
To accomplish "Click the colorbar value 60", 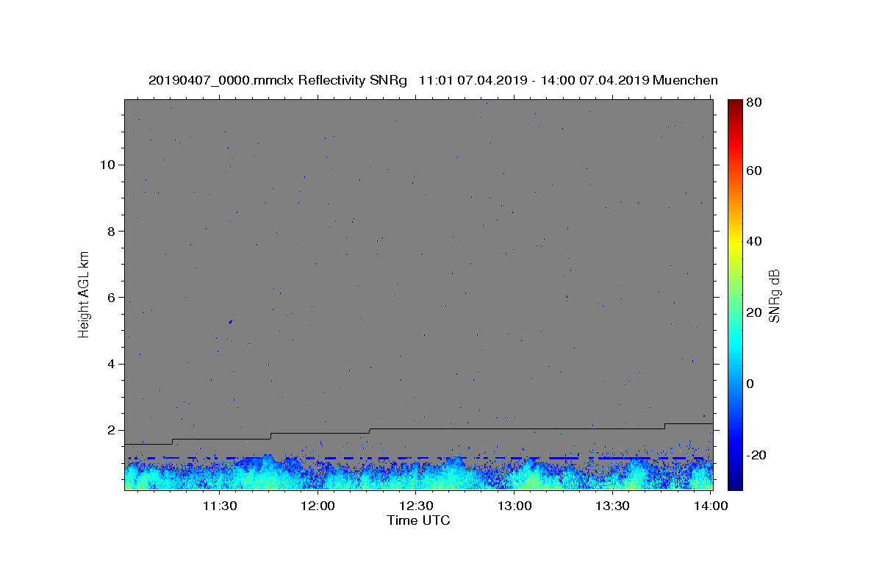I will coord(753,171).
